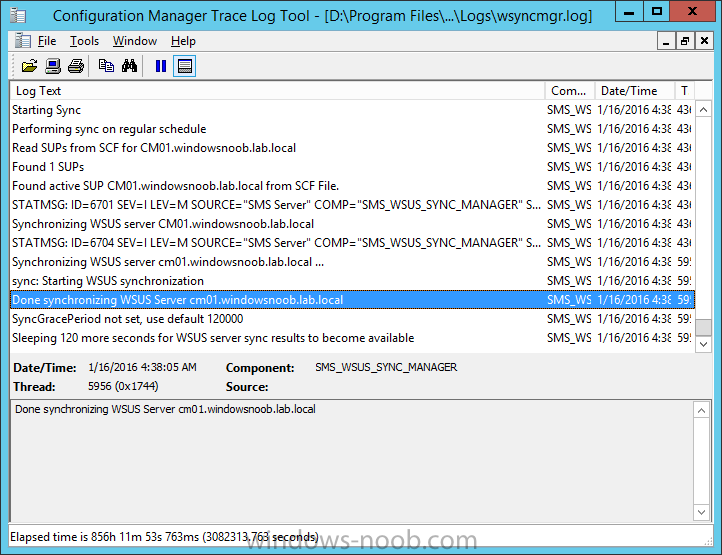Click the document icon left of File
Viewport: 722px width, 555px height.
point(22,41)
